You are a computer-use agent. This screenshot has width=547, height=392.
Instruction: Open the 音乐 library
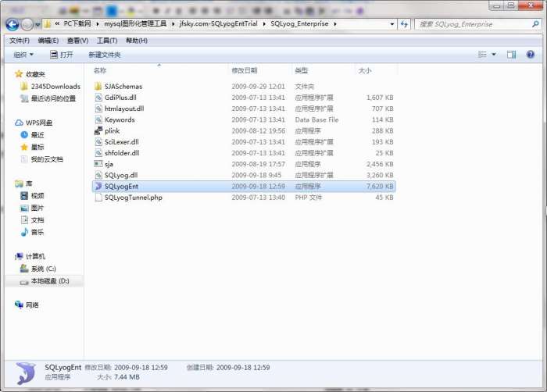click(x=33, y=232)
